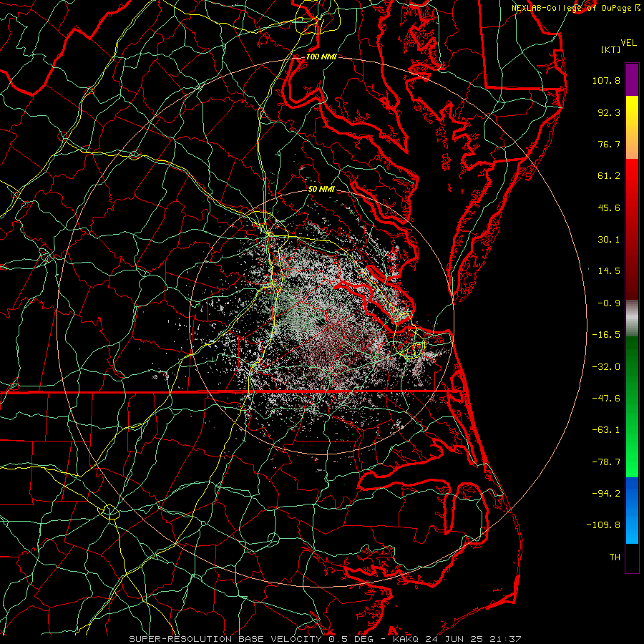
Task: Click the gray zero-velocity segment of color bar
Action: coord(632,318)
